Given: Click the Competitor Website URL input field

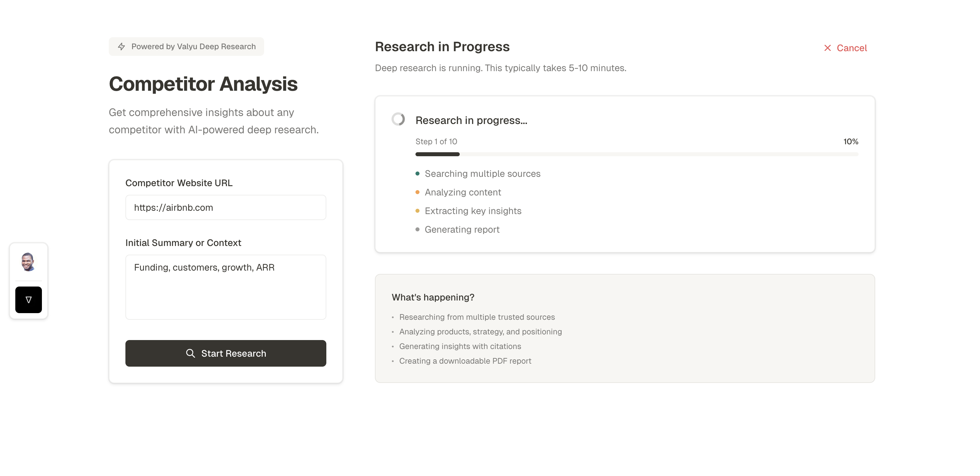Looking at the screenshot, I should 226,207.
